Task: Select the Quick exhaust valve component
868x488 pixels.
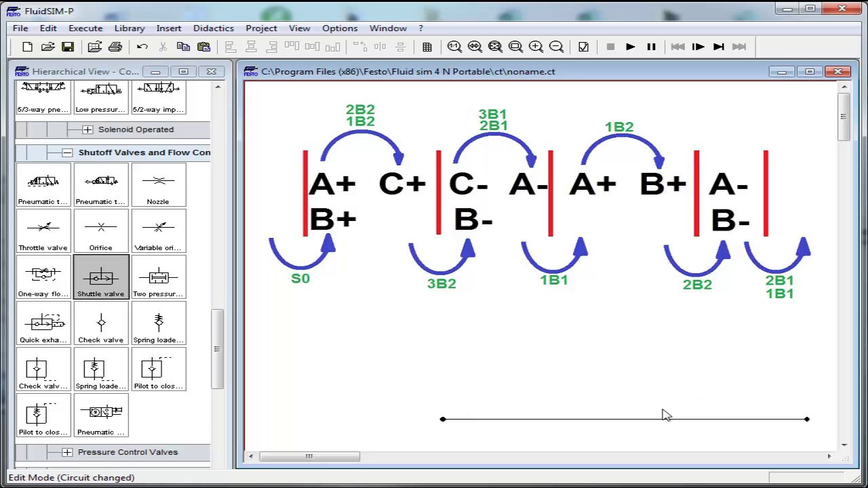Action: (x=43, y=323)
